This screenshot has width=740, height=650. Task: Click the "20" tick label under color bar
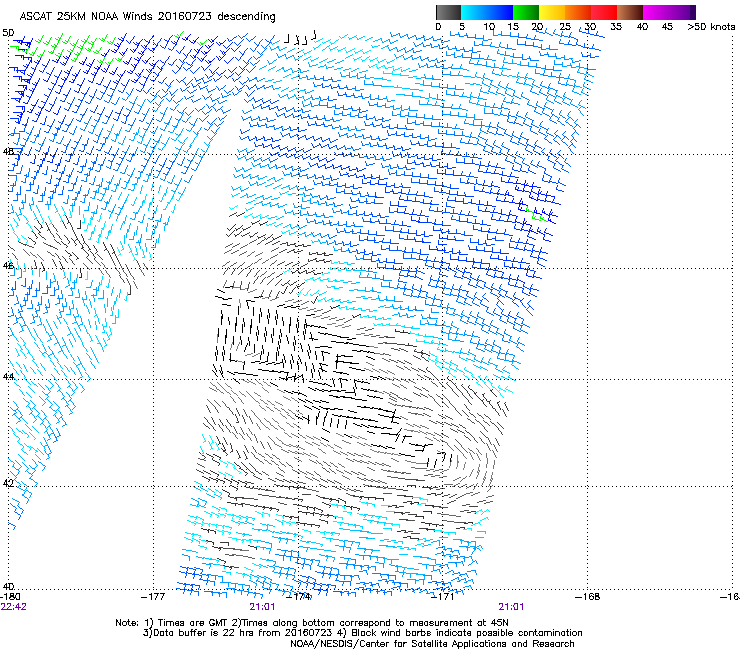[x=538, y=26]
